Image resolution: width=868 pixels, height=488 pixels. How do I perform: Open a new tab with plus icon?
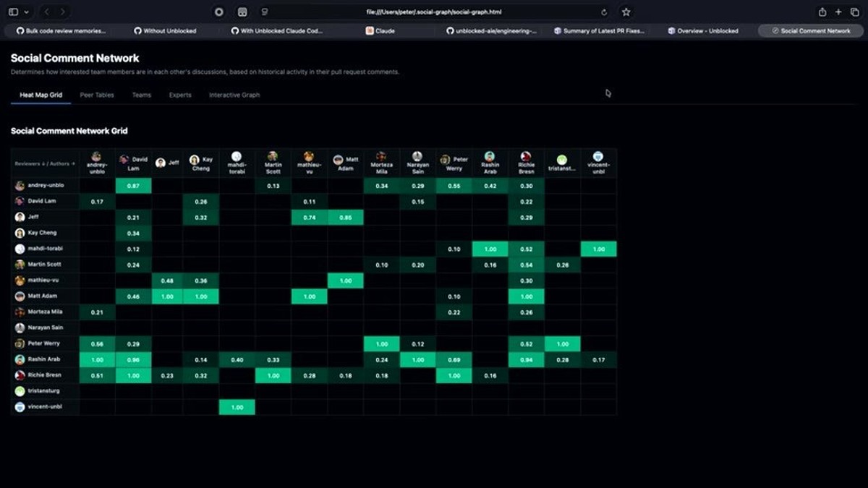838,12
